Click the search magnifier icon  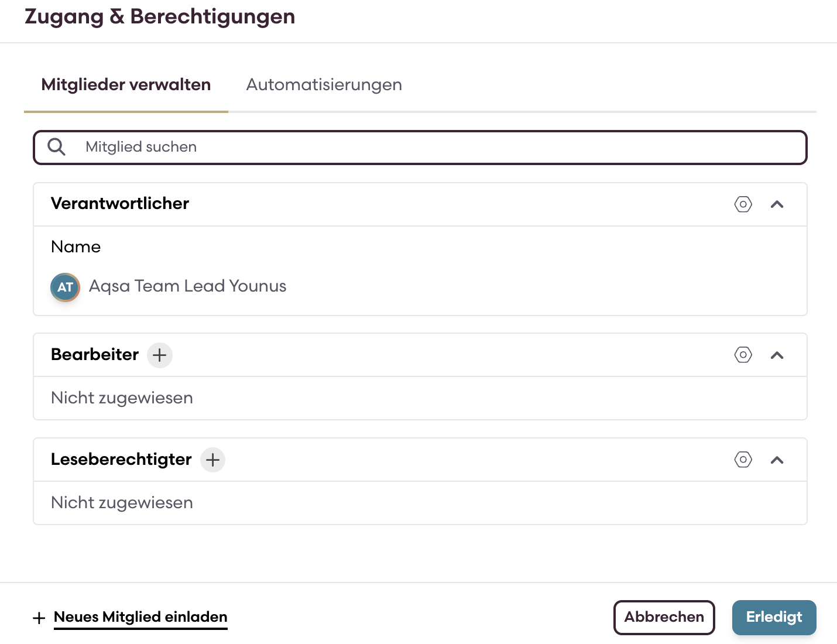pos(56,147)
